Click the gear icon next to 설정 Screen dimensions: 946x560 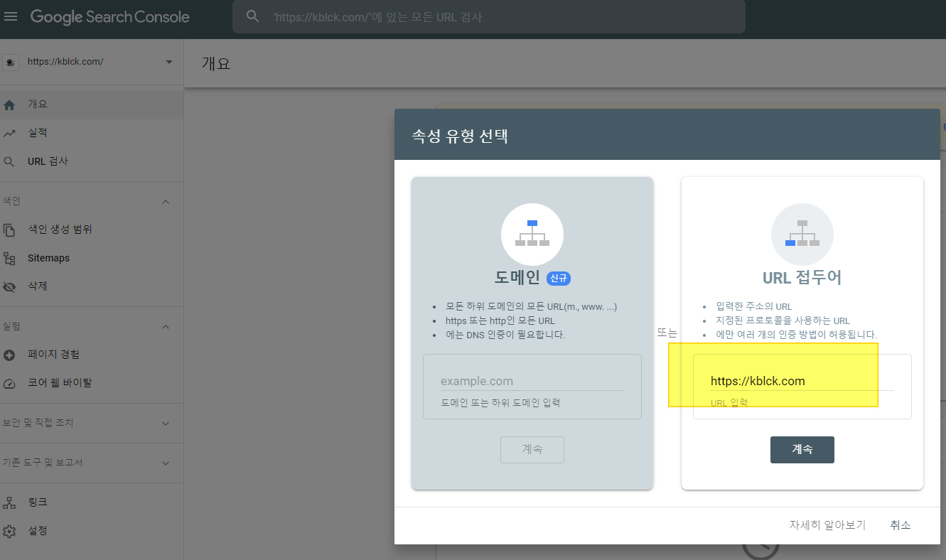9,531
